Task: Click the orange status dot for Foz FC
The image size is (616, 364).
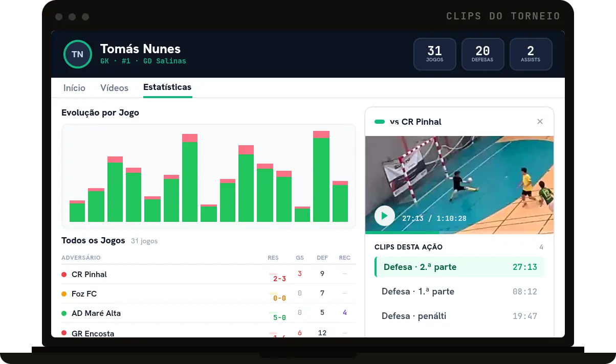Action: (64, 294)
